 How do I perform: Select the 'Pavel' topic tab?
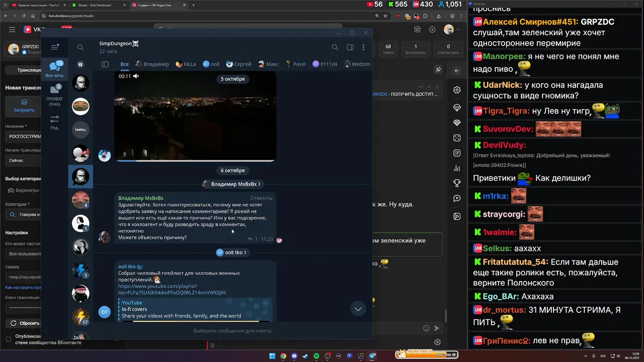point(295,64)
